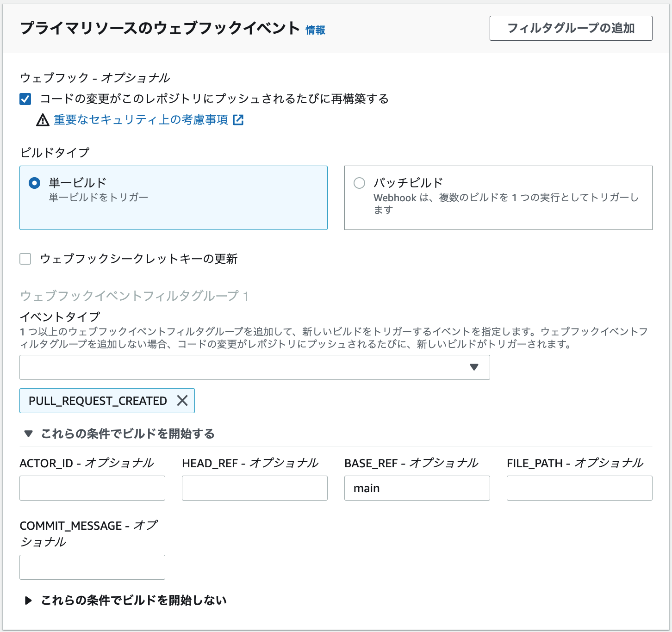Viewport: 672px width, 632px height.
Task: Enable ウェブフックシークレットキーの更新 checkbox
Action: click(25, 259)
